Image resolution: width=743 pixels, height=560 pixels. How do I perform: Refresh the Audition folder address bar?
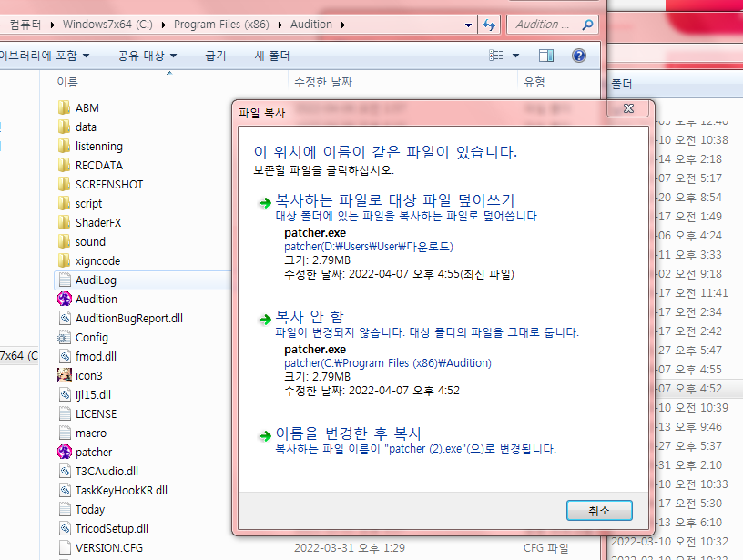[489, 25]
